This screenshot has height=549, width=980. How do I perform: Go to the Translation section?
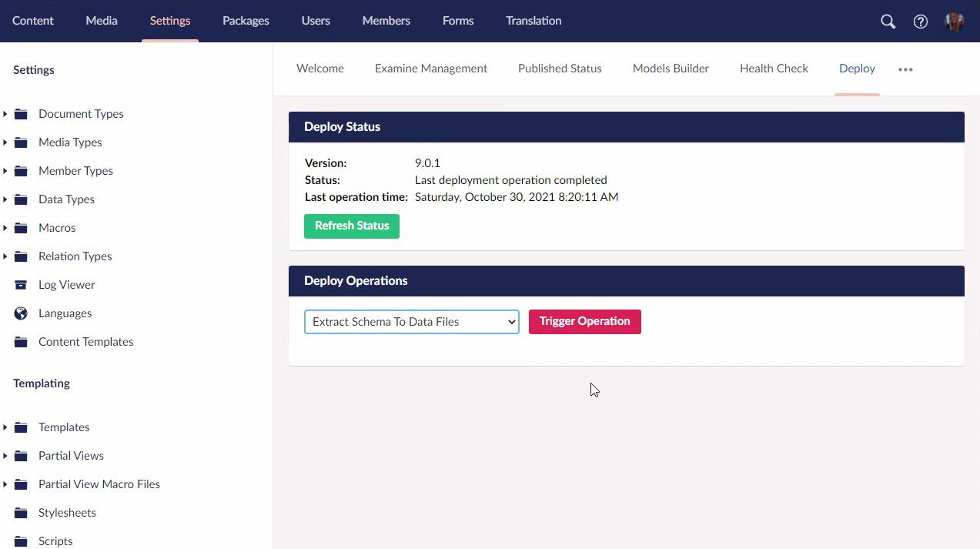tap(533, 21)
